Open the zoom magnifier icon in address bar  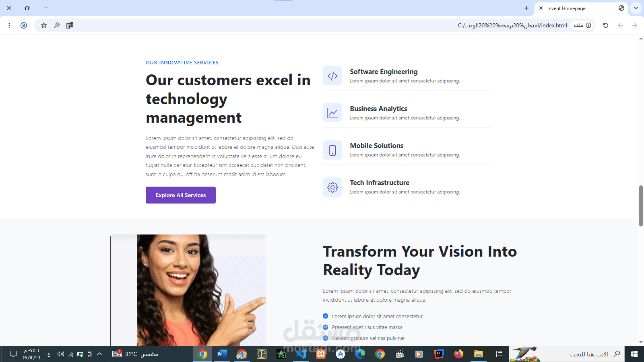pos(57,25)
